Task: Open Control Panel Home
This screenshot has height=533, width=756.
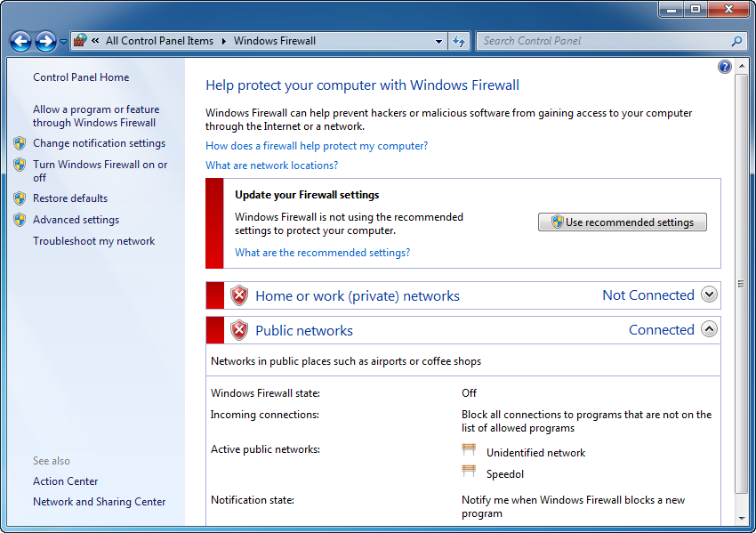Action: click(81, 77)
